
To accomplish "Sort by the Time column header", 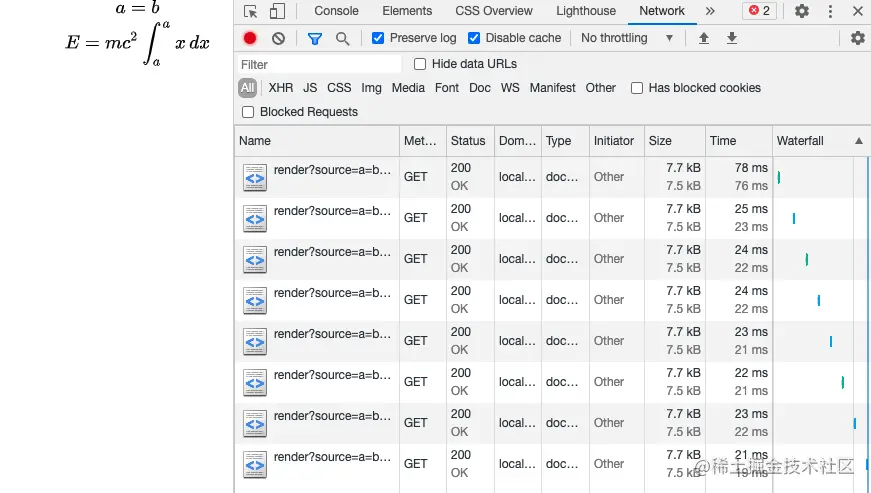I will (739, 141).
